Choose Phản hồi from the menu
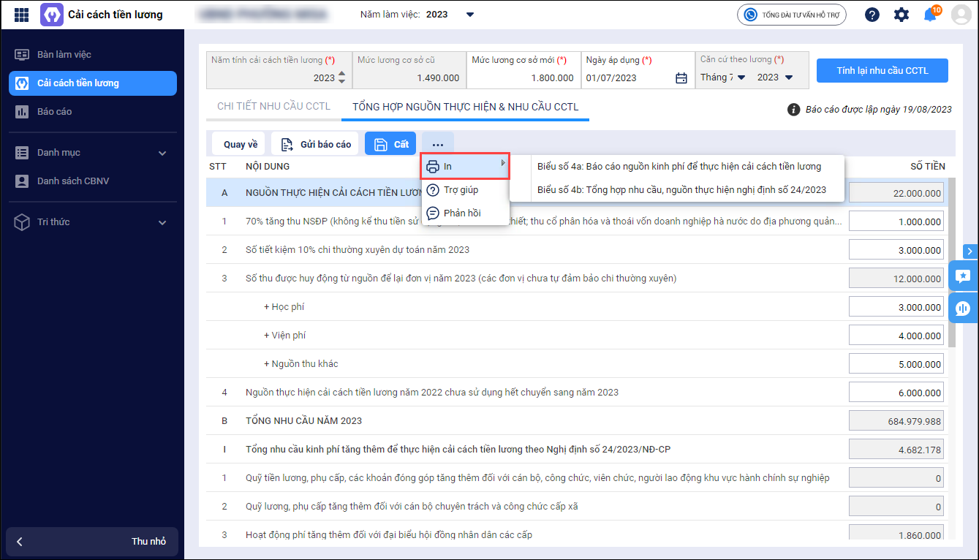This screenshot has height=560, width=979. point(465,213)
